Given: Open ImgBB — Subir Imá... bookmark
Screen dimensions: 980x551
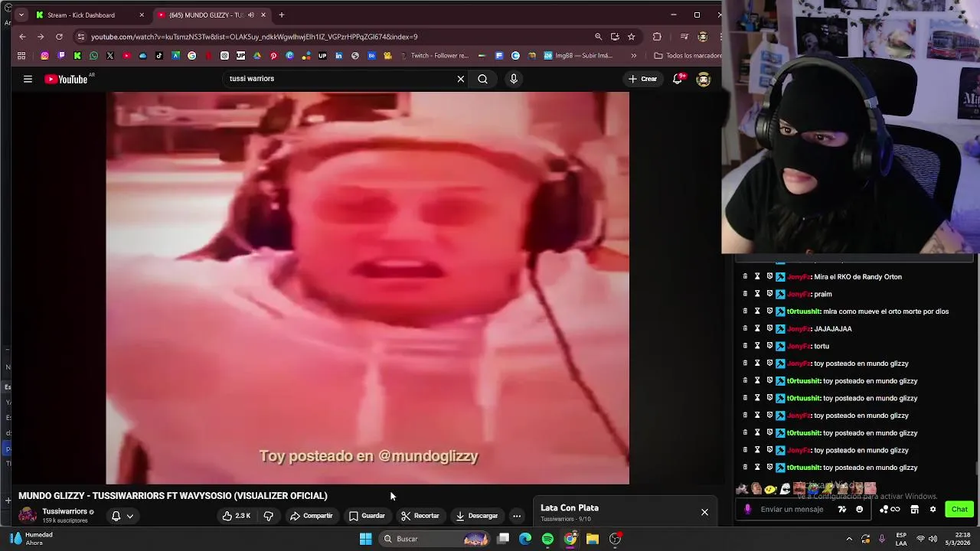Looking at the screenshot, I should [579, 56].
